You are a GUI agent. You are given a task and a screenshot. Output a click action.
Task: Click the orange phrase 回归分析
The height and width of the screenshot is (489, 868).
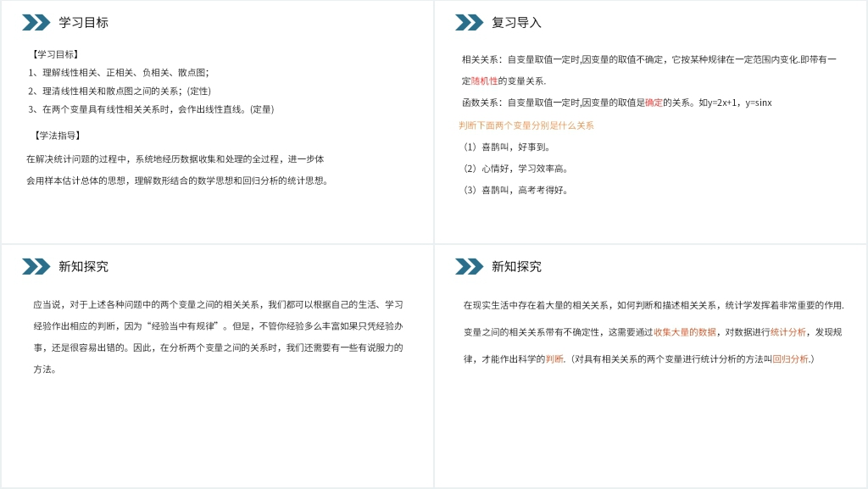(x=791, y=359)
